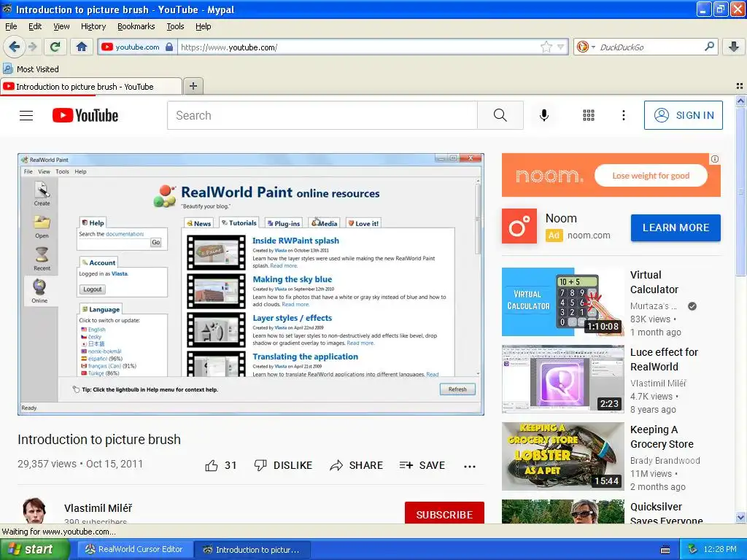Click the SAVE to playlist button
Viewport: 747px width, 560px height.
pos(422,465)
